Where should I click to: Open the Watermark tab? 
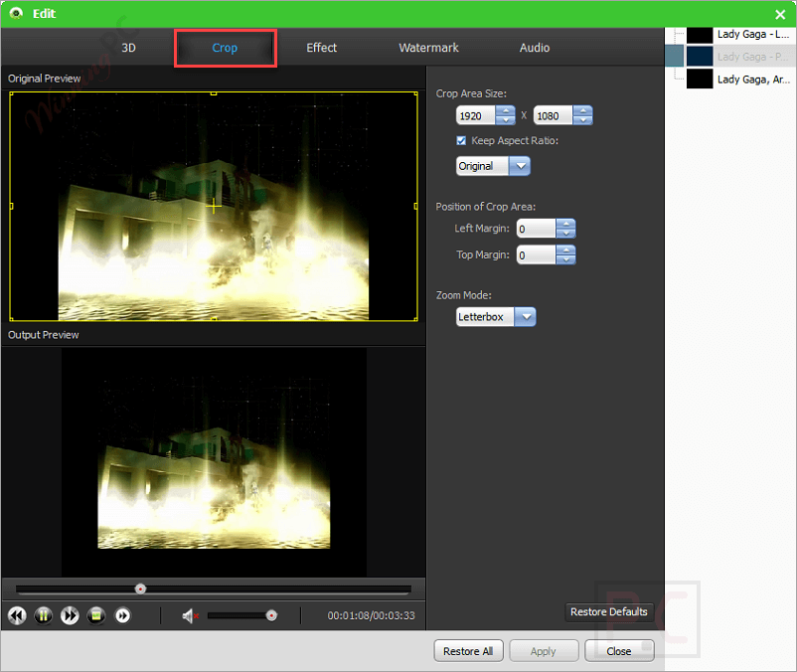[428, 48]
